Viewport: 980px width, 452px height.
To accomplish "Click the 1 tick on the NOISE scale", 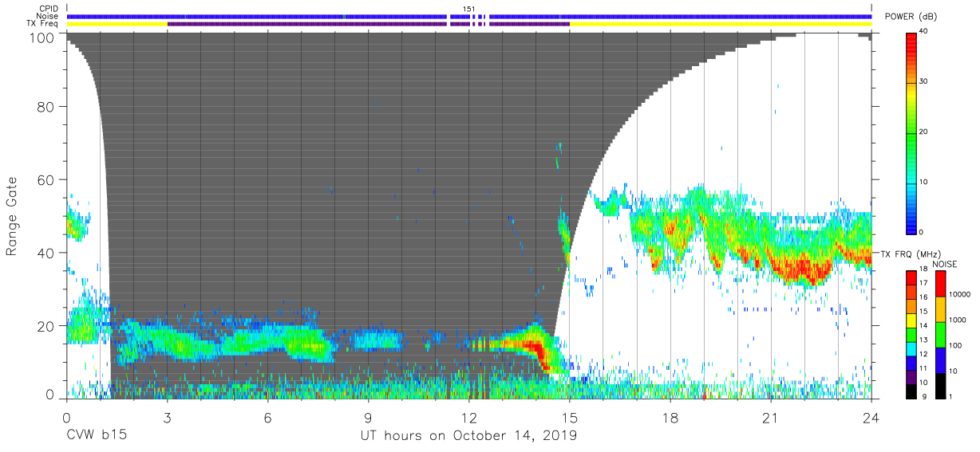I will coord(949,397).
